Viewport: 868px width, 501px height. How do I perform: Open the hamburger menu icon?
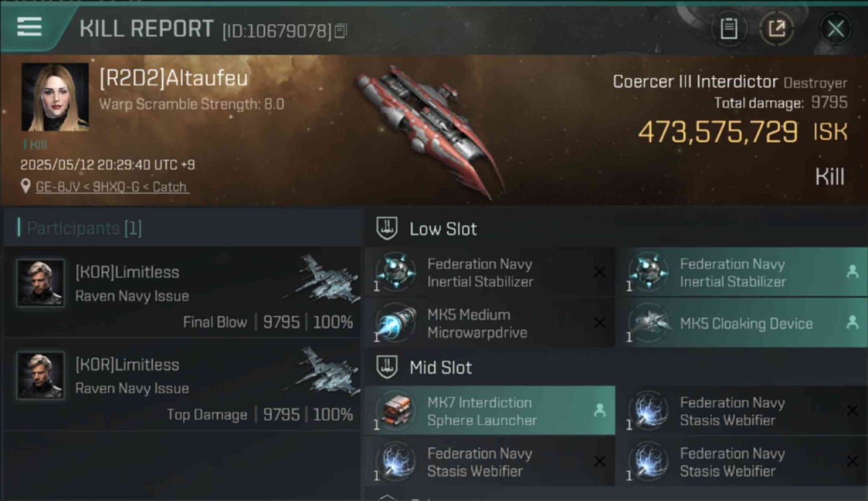(29, 27)
